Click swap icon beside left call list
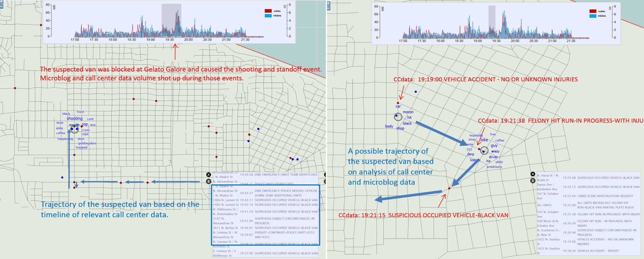This screenshot has height=259, width=644. (x=209, y=181)
